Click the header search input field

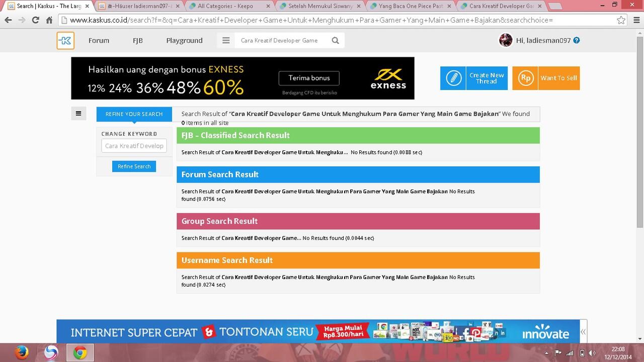point(282,41)
